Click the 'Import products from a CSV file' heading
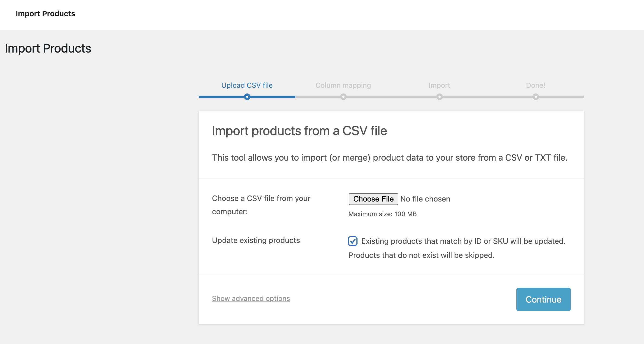 299,131
